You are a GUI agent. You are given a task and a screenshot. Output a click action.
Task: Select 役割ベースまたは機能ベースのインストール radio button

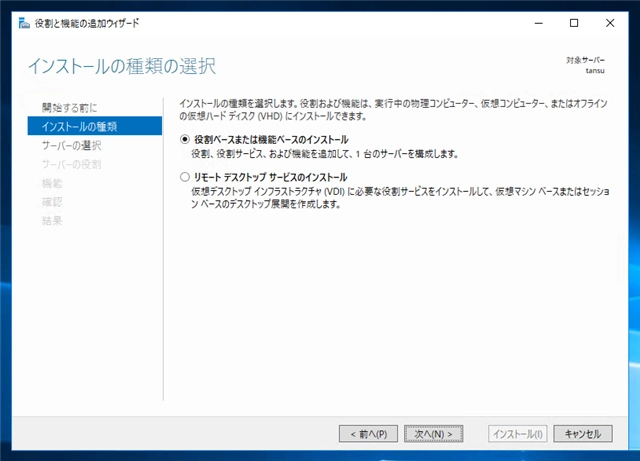[185, 140]
